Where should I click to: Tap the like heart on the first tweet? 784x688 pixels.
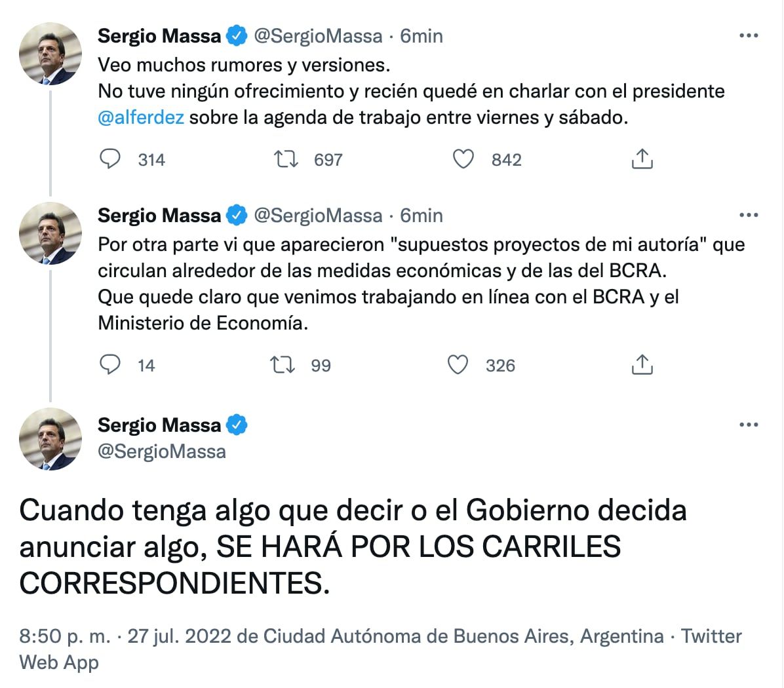(x=463, y=158)
